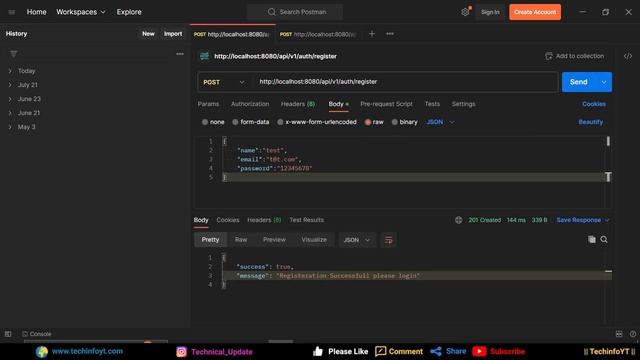640x360 pixels.
Task: Open the response JSON format dropdown
Action: coord(357,240)
